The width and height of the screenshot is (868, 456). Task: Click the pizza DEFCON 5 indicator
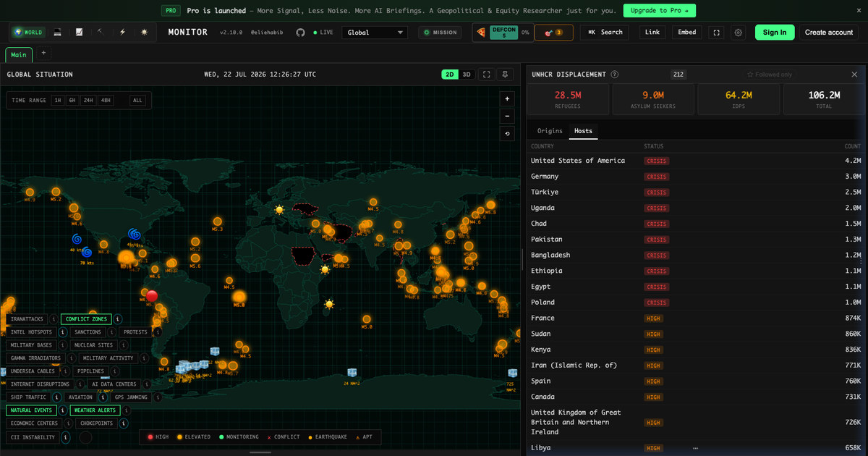502,33
